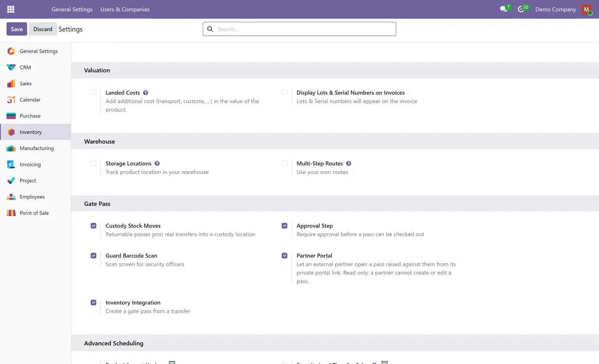Disable the Partner Portal checkbox
Viewport: 599px width, 364px height.
285,256
